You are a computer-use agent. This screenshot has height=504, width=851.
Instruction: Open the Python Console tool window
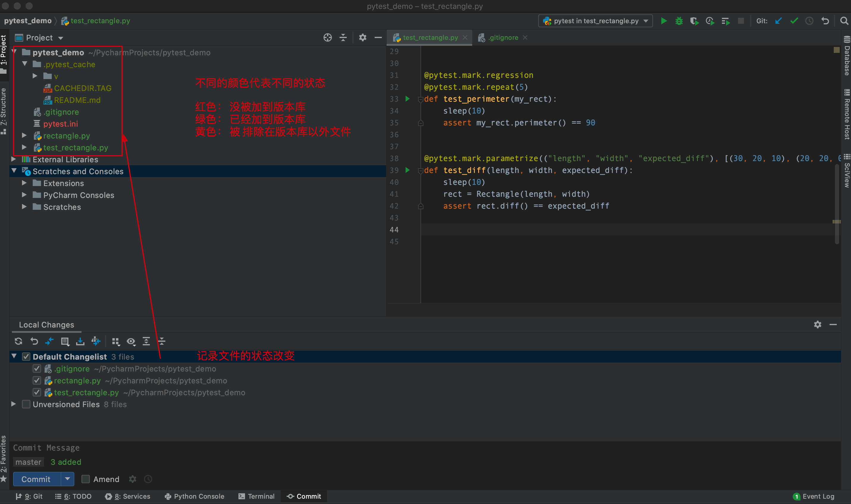click(x=194, y=496)
